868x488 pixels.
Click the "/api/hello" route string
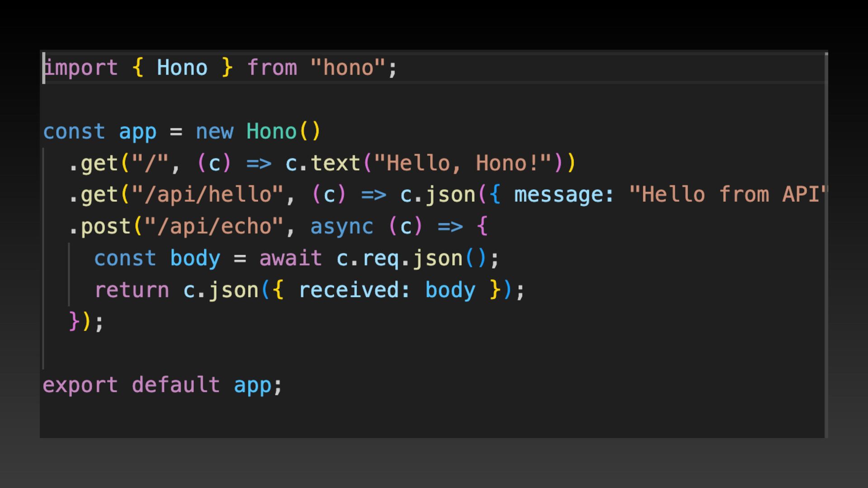208,195
